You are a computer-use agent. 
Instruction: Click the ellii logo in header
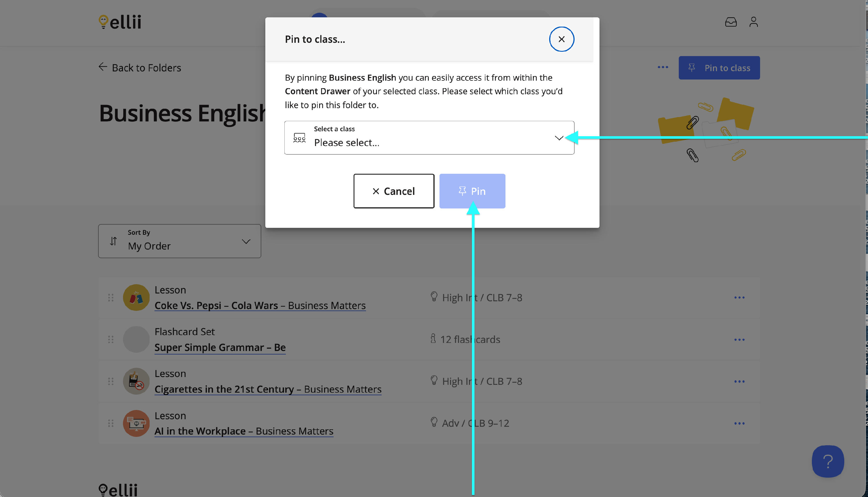tap(120, 22)
